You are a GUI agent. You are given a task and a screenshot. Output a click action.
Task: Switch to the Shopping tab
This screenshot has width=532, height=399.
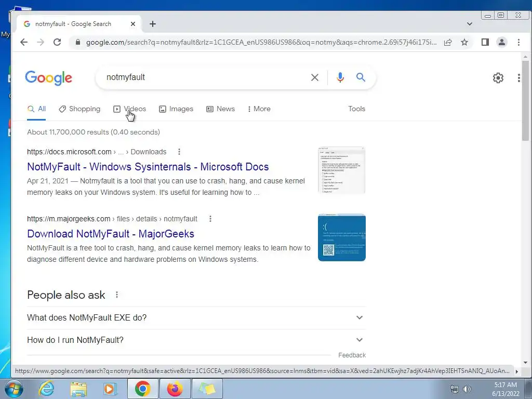point(79,109)
